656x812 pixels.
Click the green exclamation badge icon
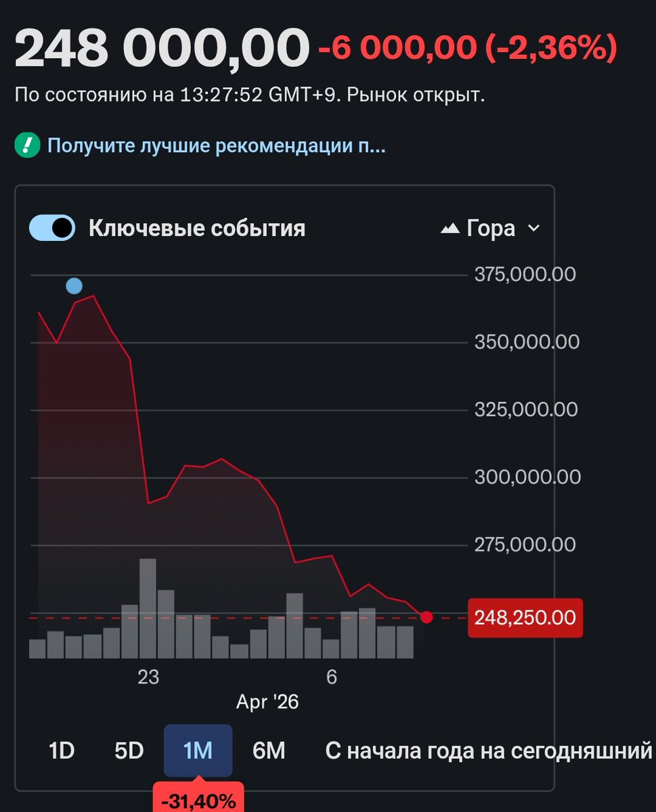(x=26, y=145)
